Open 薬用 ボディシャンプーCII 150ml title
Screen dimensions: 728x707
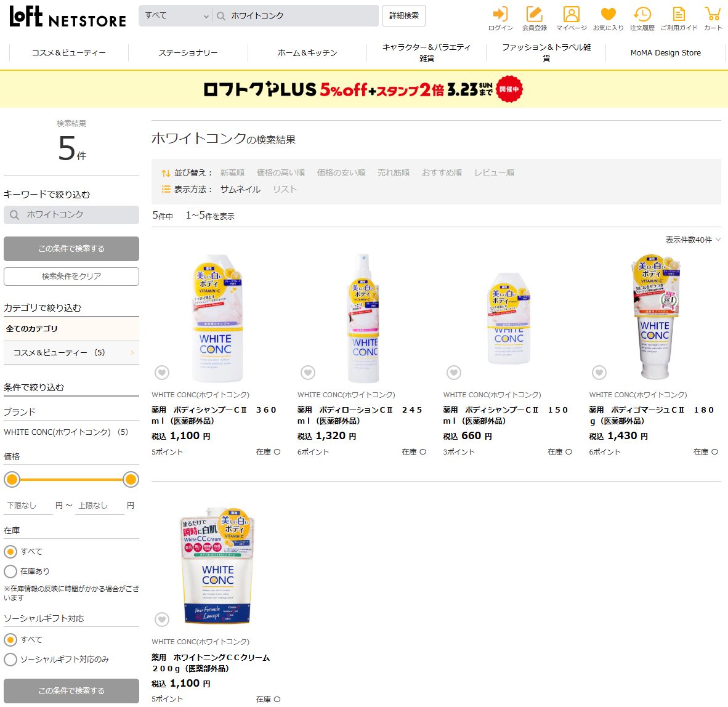click(506, 416)
